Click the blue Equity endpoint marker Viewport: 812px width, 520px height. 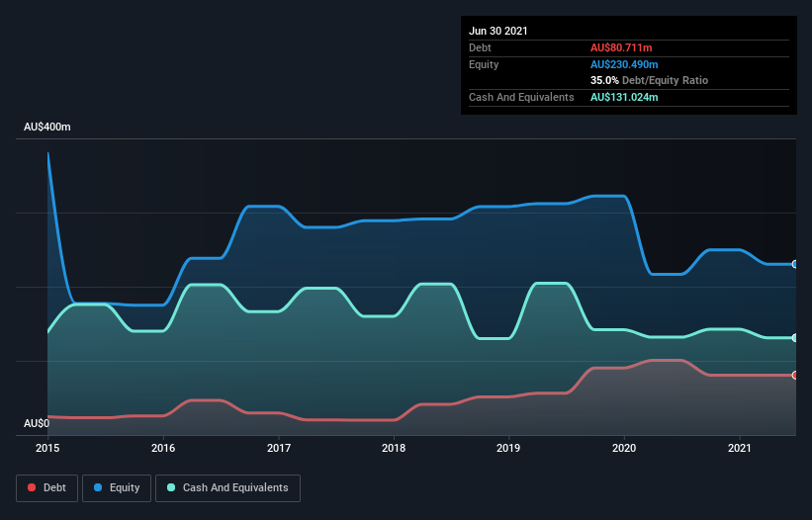[x=795, y=264]
